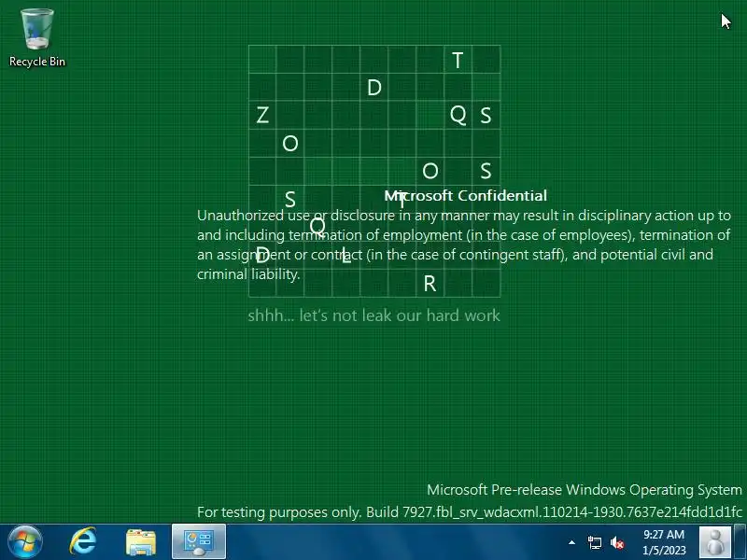Image resolution: width=747 pixels, height=560 pixels.
Task: Open Windows Explorer folder icon on taskbar
Action: (x=141, y=542)
